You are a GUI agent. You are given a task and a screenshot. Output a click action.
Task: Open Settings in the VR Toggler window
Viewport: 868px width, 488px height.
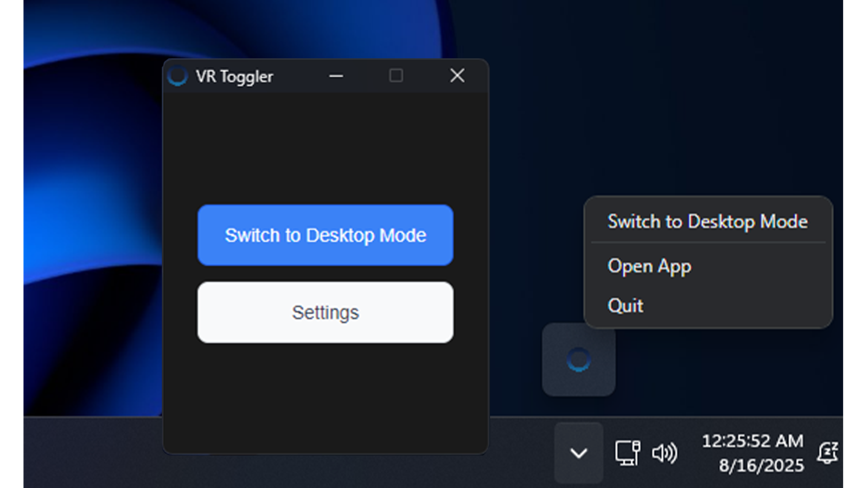click(x=325, y=312)
